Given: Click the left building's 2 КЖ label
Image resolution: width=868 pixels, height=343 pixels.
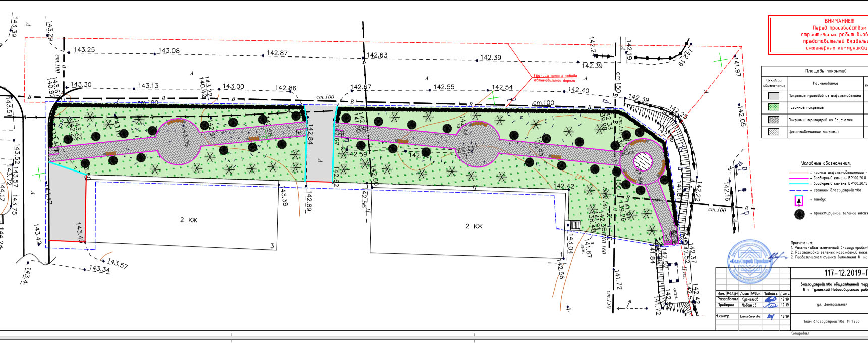Looking at the screenshot, I should pyautogui.click(x=189, y=220).
